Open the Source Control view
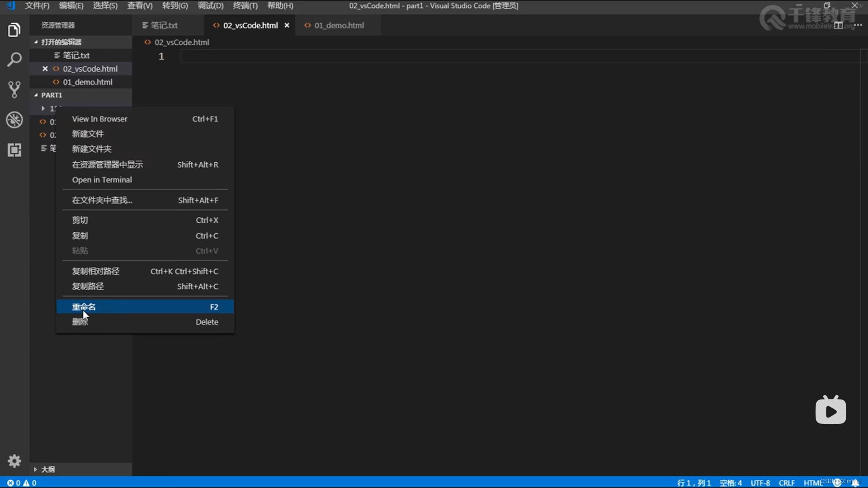Screen dimensions: 868x488 tap(14, 89)
